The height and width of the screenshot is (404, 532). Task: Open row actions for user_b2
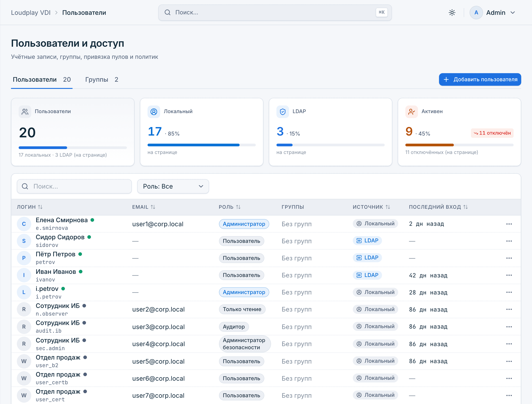click(509, 361)
